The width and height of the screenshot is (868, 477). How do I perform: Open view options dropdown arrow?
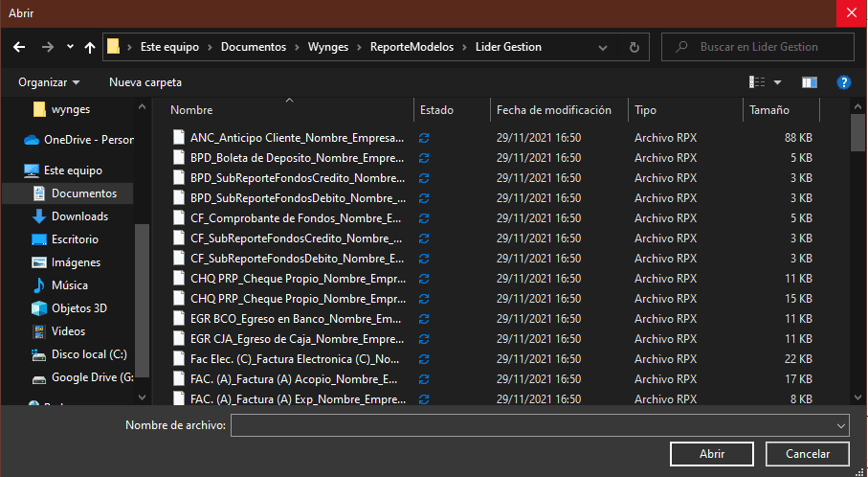777,82
